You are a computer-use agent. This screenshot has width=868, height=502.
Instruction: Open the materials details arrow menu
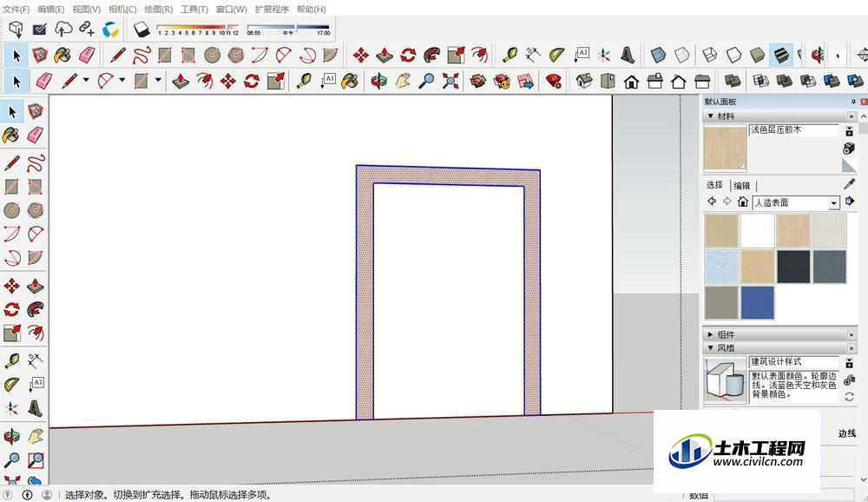click(850, 201)
